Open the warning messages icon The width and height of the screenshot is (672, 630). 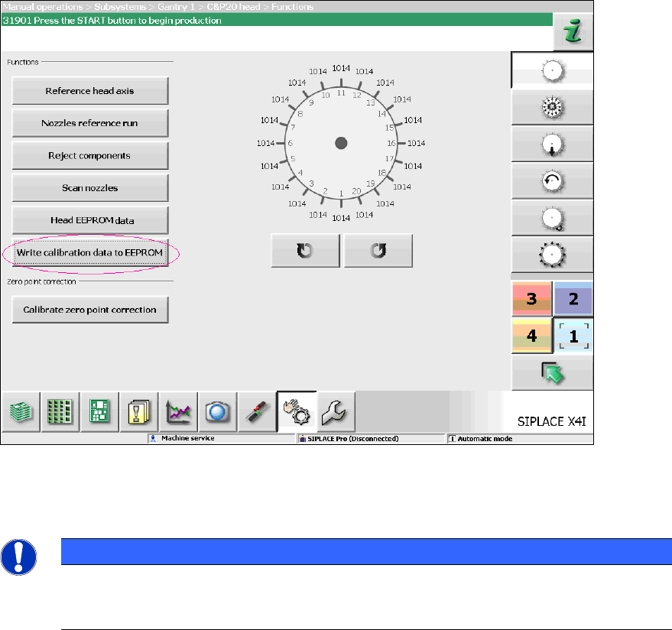[139, 412]
